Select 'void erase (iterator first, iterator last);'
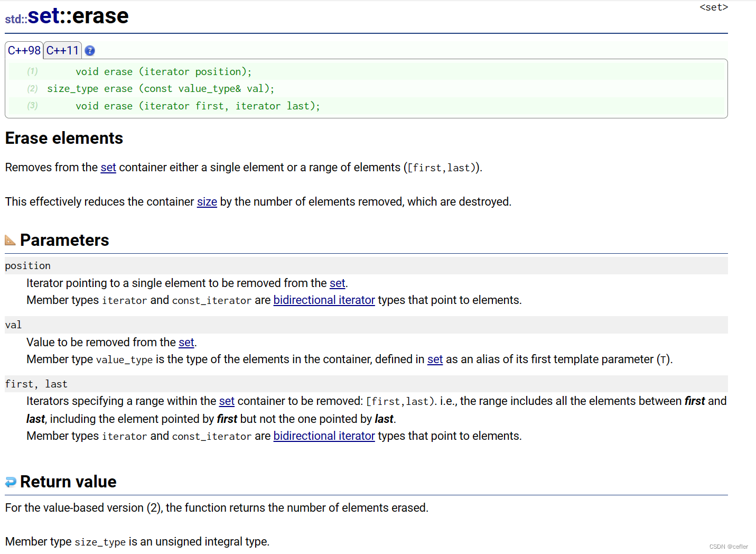The image size is (756, 554). click(x=198, y=106)
